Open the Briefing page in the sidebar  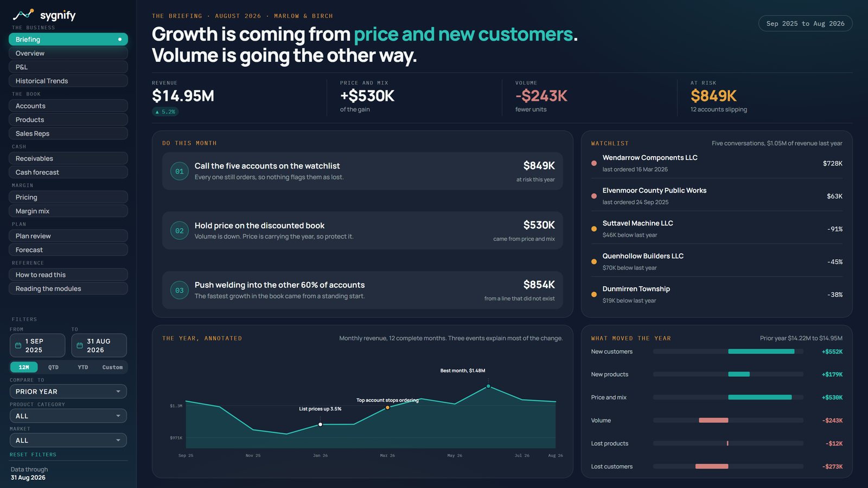coord(68,40)
